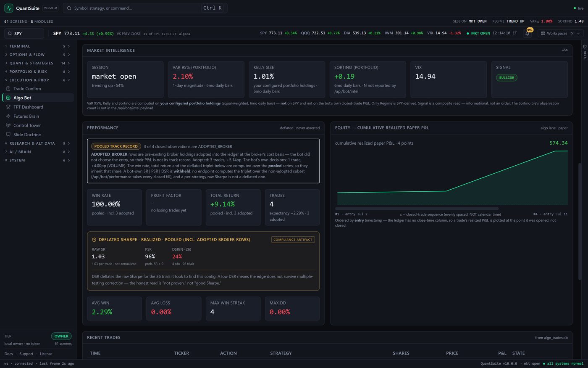The height and width of the screenshot is (368, 588).
Task: Click the Slide Doctrine presentation icon
Action: tap(8, 135)
